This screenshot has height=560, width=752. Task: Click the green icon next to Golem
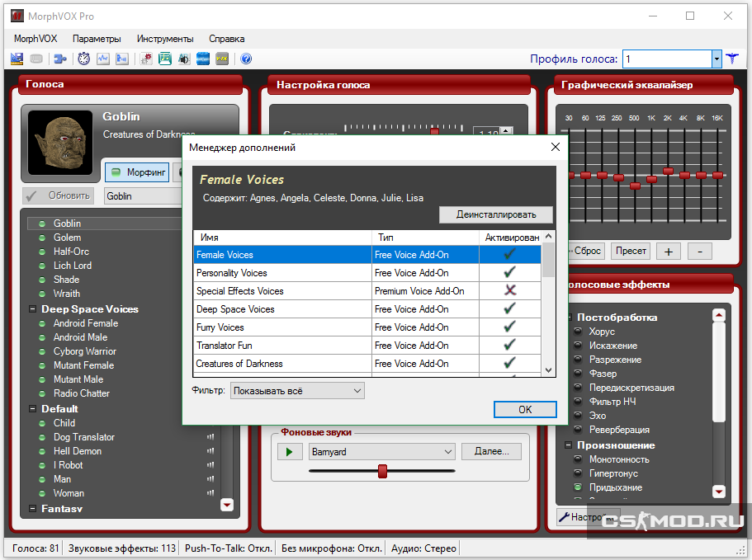pos(42,238)
